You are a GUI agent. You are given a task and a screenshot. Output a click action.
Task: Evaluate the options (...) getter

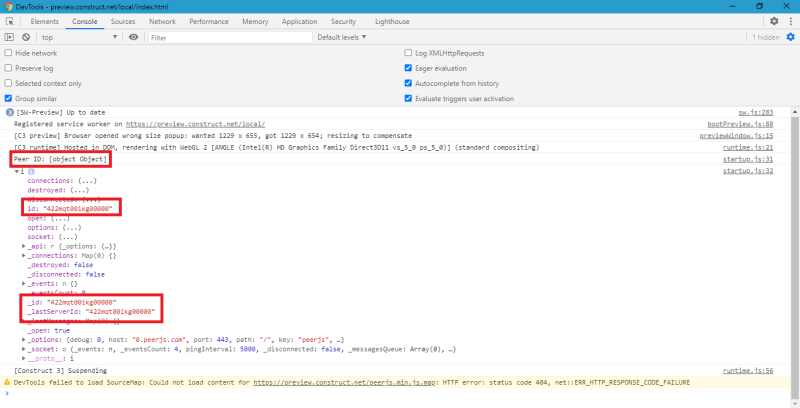coord(72,227)
